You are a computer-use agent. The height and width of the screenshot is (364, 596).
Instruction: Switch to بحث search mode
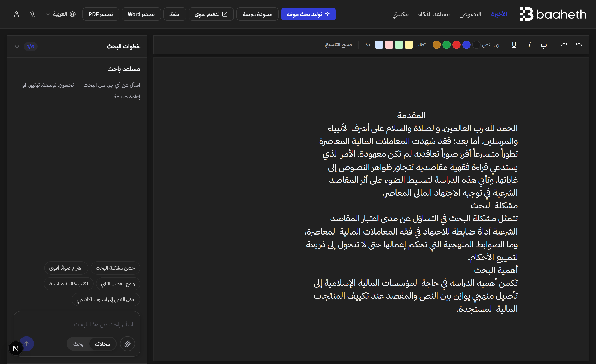78,344
